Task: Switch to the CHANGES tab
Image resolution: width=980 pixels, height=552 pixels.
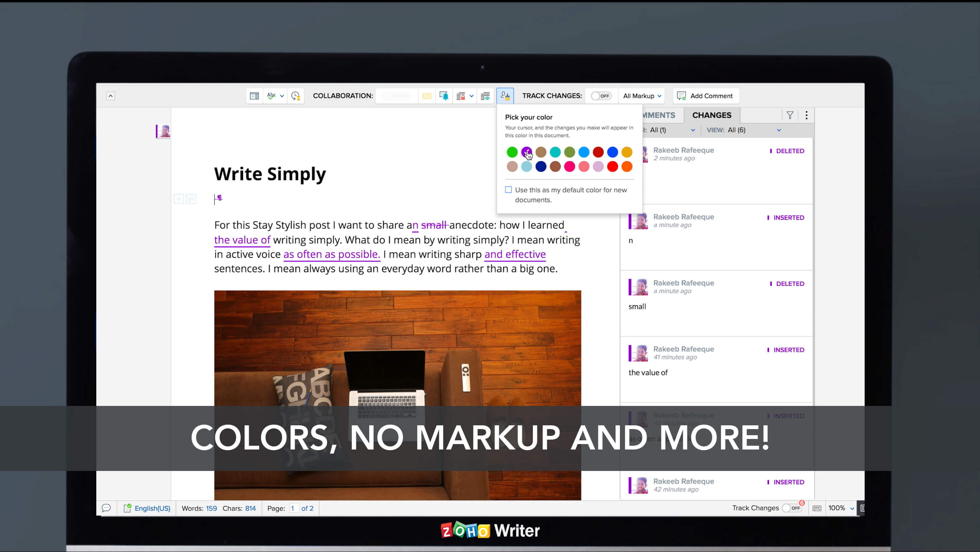Action: [712, 114]
